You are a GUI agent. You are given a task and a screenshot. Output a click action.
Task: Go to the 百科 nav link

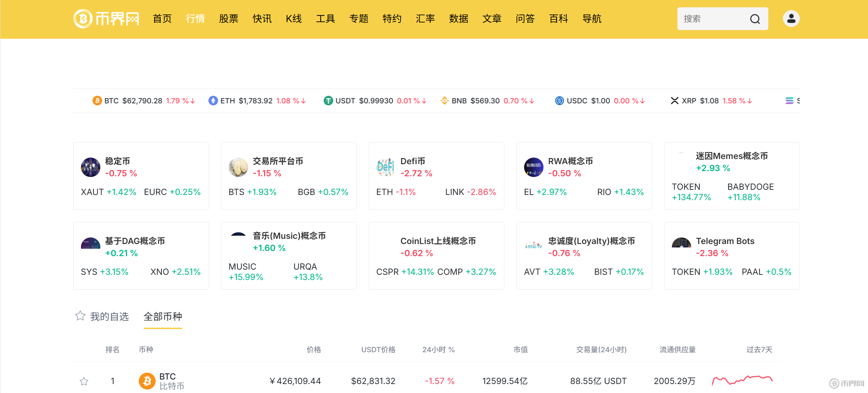click(x=559, y=19)
